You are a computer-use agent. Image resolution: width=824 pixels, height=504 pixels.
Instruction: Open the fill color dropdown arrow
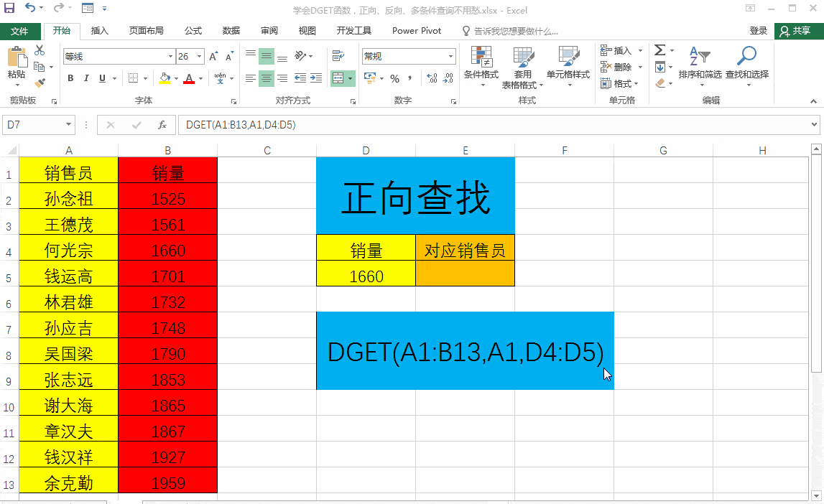click(175, 78)
